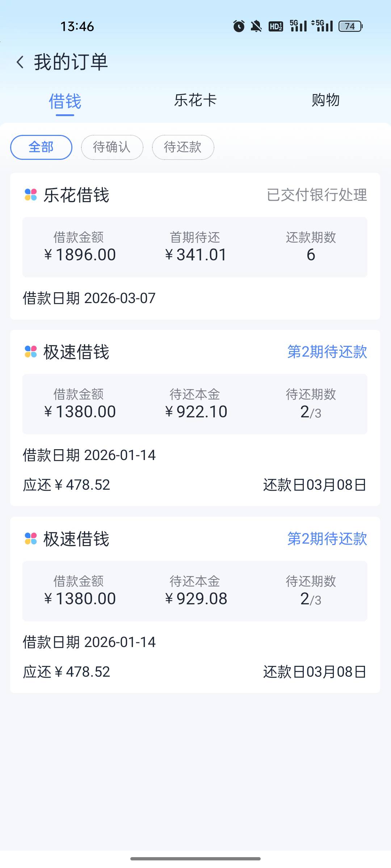Select the 全部 filter chip
The width and height of the screenshot is (391, 868).
coord(41,147)
